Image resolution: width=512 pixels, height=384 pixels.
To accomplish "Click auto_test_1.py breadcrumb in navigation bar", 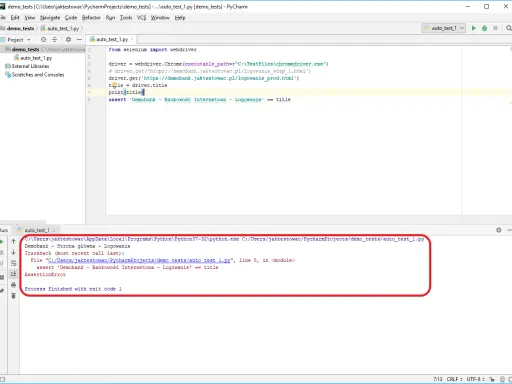I will [60, 28].
